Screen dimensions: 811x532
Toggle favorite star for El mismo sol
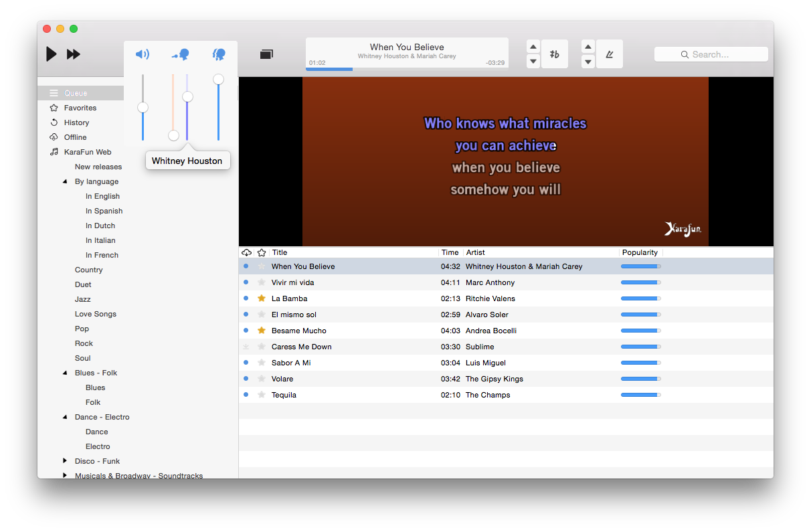[x=262, y=315]
